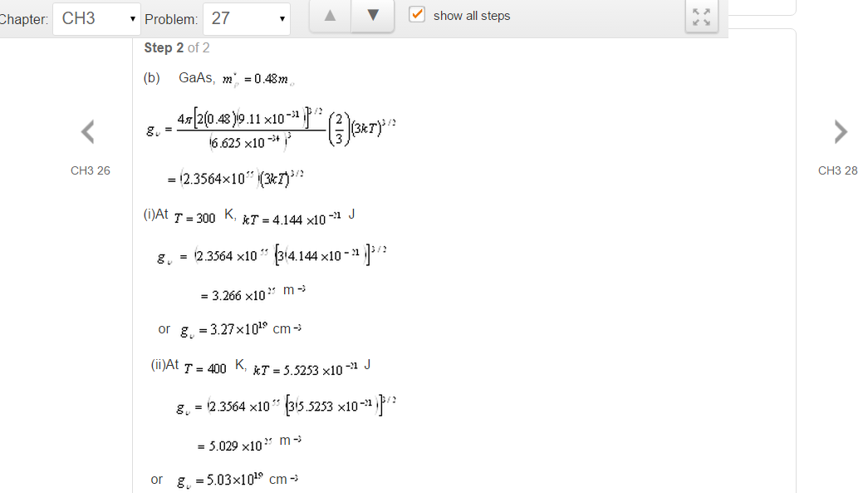Go to next problem with down arrow
The image size is (868, 493).
373,16
